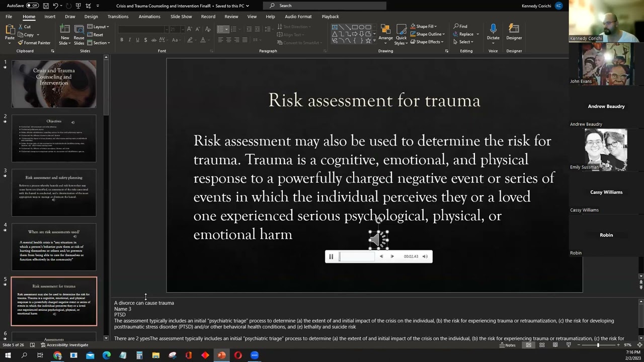
Task: Click audio move forward button
Action: coord(392,256)
